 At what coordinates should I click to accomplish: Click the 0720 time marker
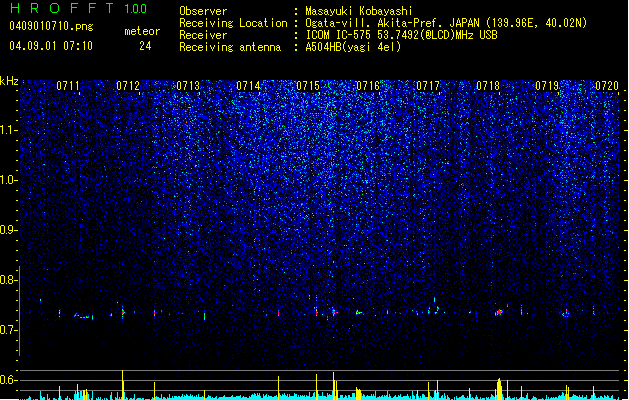[607, 86]
